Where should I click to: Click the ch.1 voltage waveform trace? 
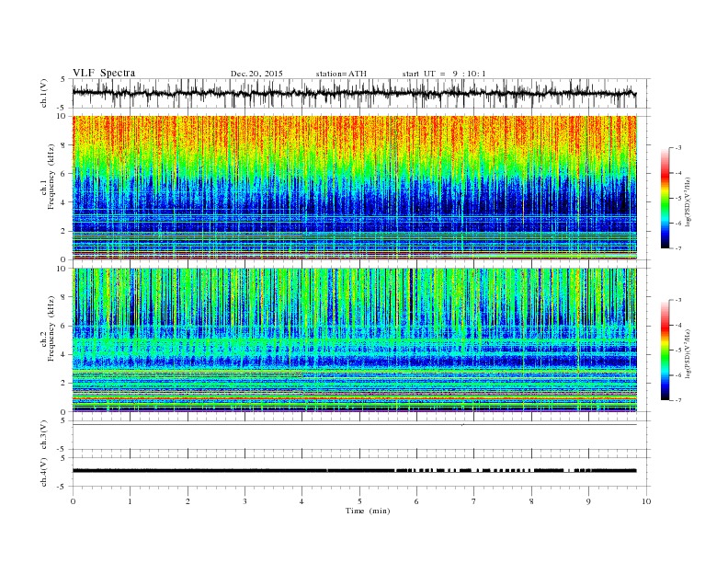[354, 93]
